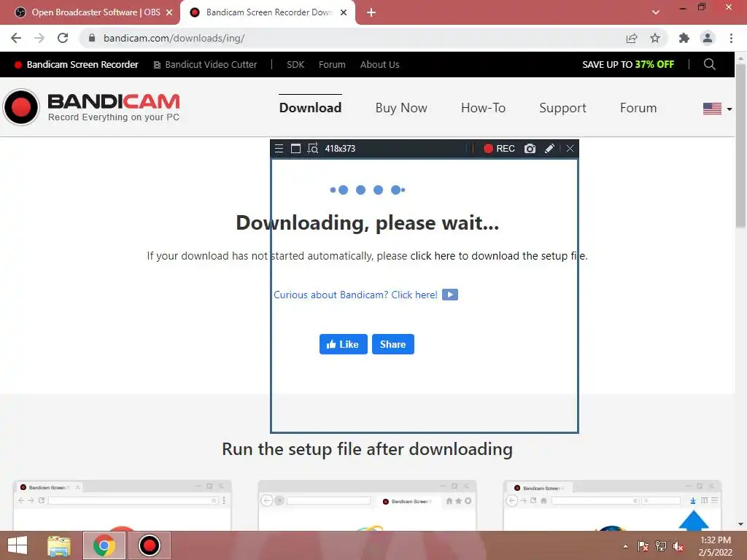Expand the US flag language dropdown
747x560 pixels.
tap(718, 109)
